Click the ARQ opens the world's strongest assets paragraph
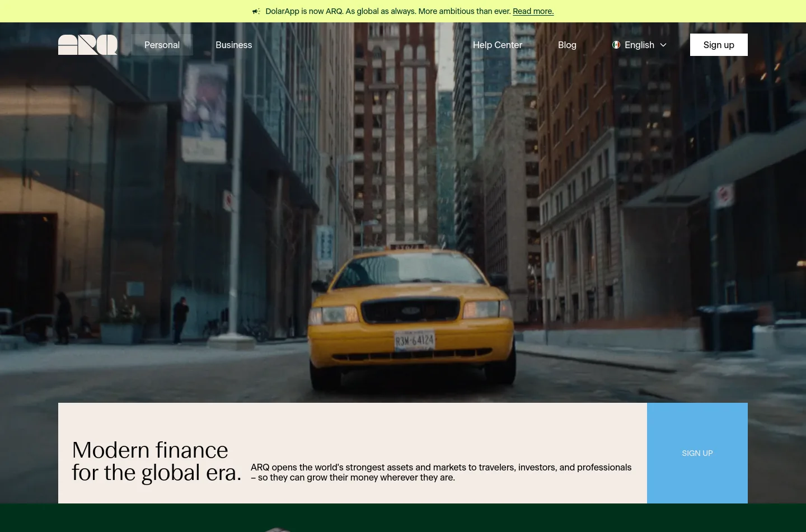The height and width of the screenshot is (532, 806). (x=441, y=472)
